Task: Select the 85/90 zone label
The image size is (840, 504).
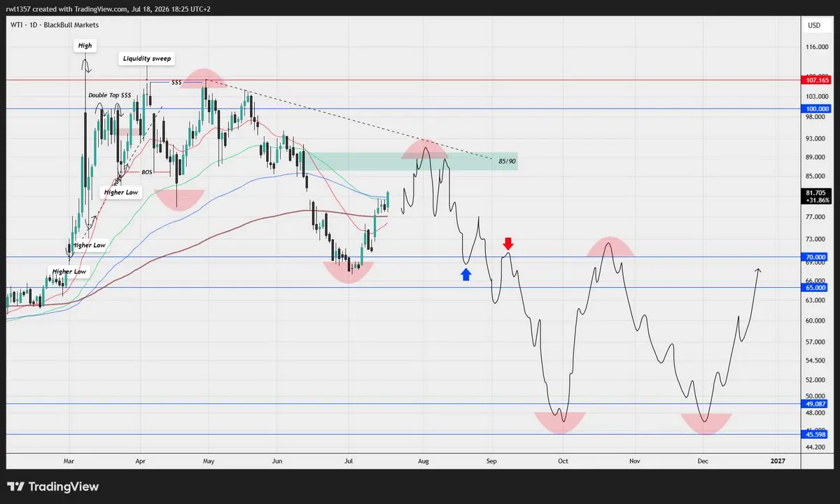Action: tap(507, 161)
